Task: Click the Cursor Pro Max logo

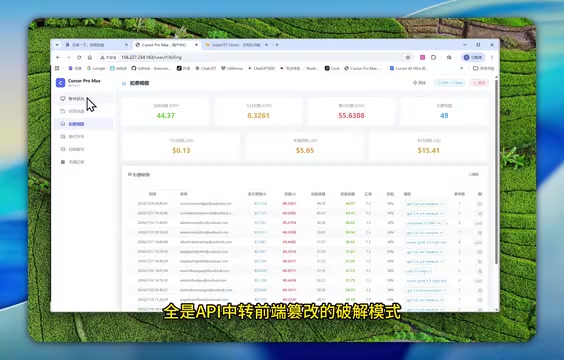Action: (60, 83)
